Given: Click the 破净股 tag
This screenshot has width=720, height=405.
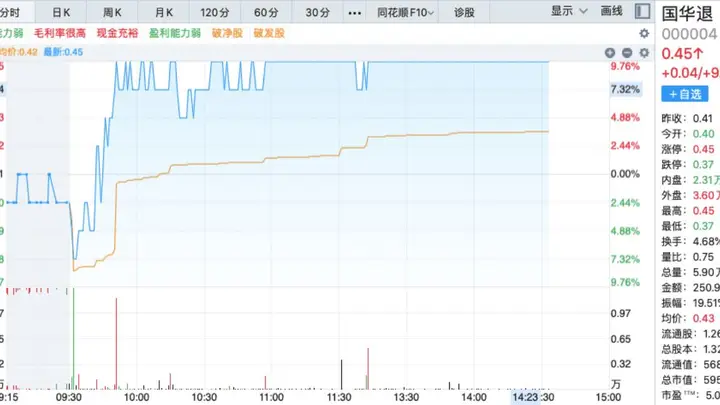Looking at the screenshot, I should [227, 33].
